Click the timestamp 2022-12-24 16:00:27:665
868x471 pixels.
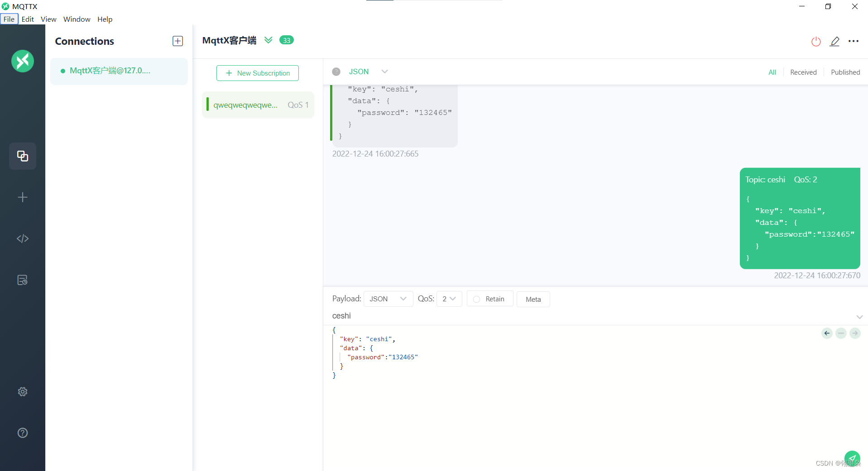pos(375,154)
